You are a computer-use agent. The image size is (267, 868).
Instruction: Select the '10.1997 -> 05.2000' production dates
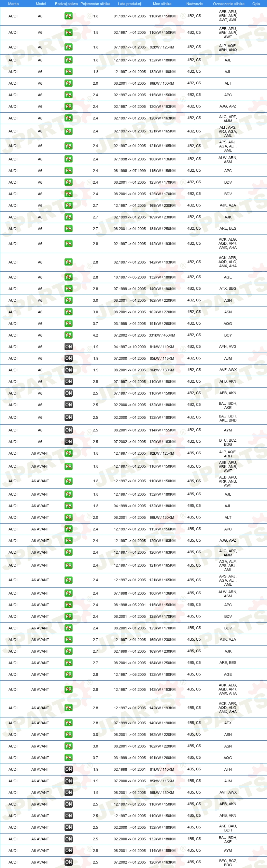click(x=130, y=277)
